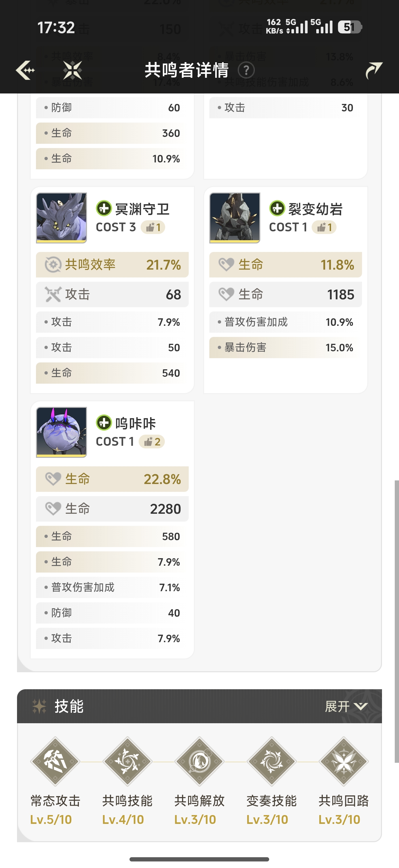Tap the green plus badge on 冥渊守卫

104,208
